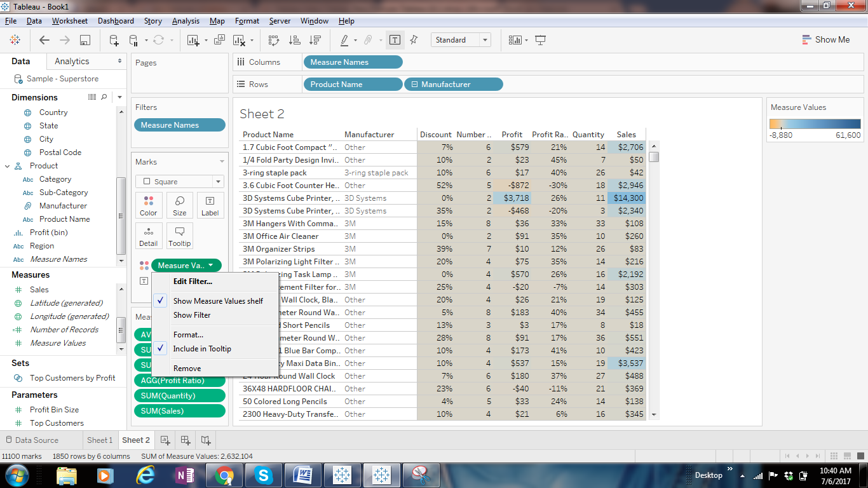Image resolution: width=868 pixels, height=488 pixels.
Task: Click the Label button on Marks card
Action: (x=210, y=206)
